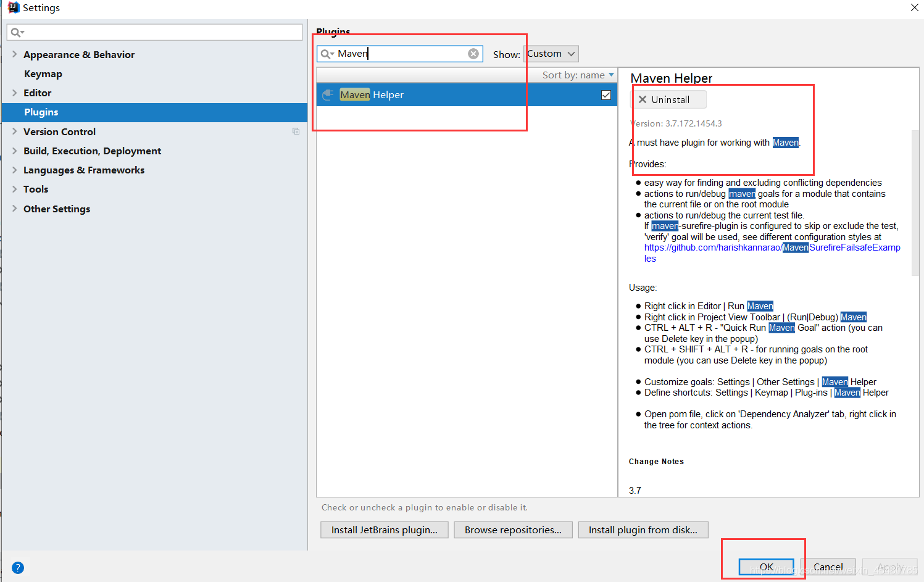
Task: Expand the Editor settings node
Action: [x=14, y=93]
